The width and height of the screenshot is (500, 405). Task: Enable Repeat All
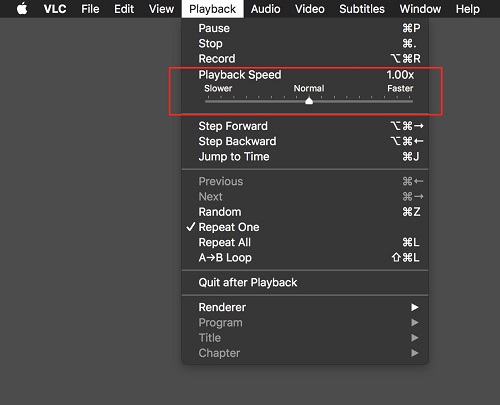(x=305, y=242)
